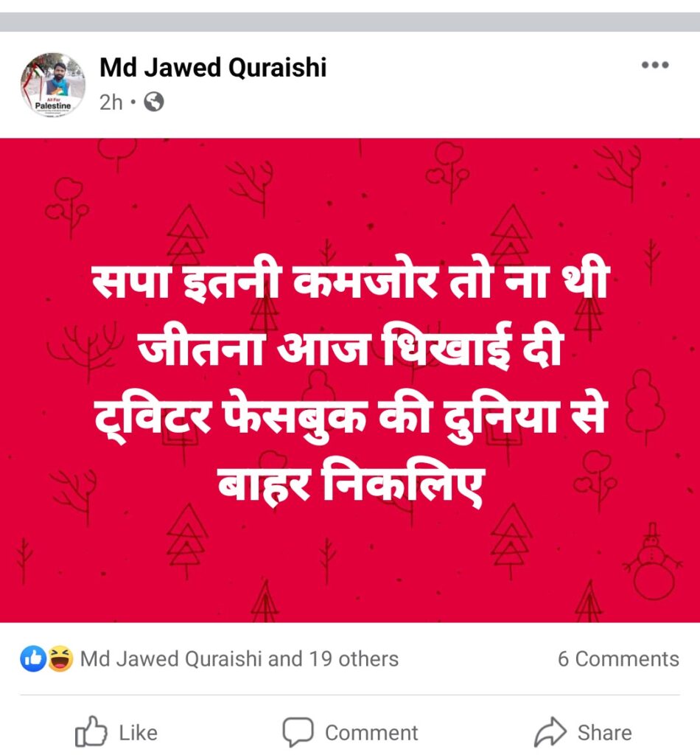Click the laughing haha reaction emoji
The height and width of the screenshot is (755, 700).
coord(60,658)
